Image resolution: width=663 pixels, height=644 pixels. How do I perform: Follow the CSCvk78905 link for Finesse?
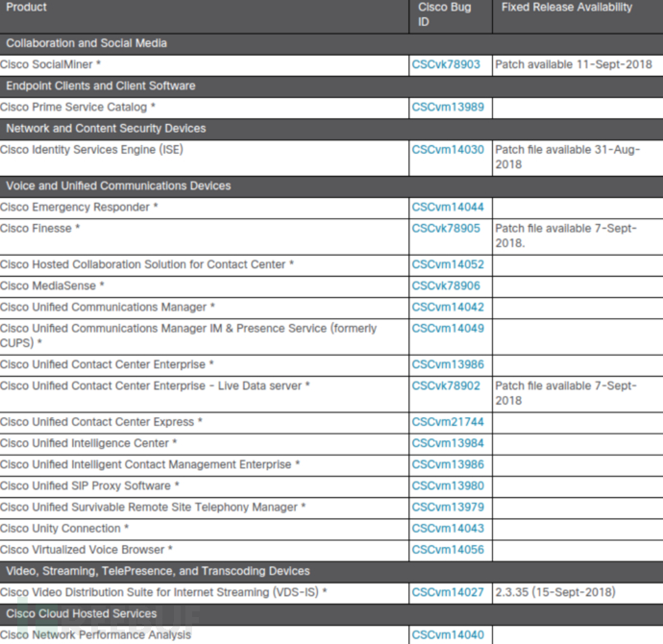[x=446, y=229]
